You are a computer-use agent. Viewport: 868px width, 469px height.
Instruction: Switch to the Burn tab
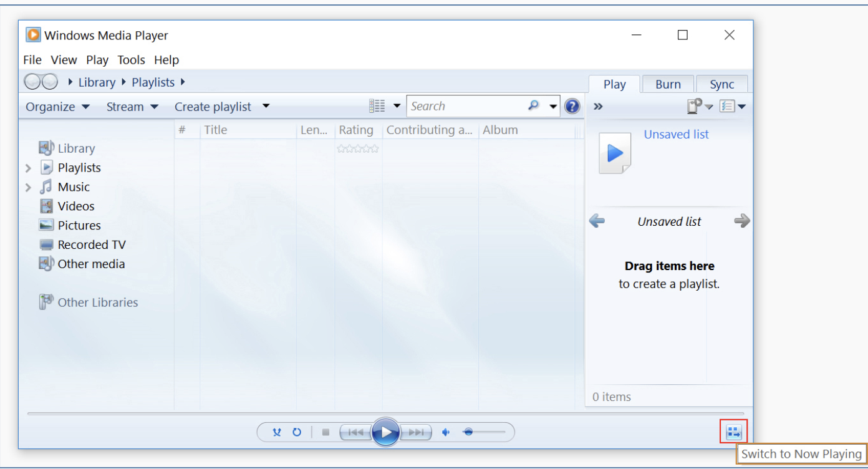click(668, 84)
